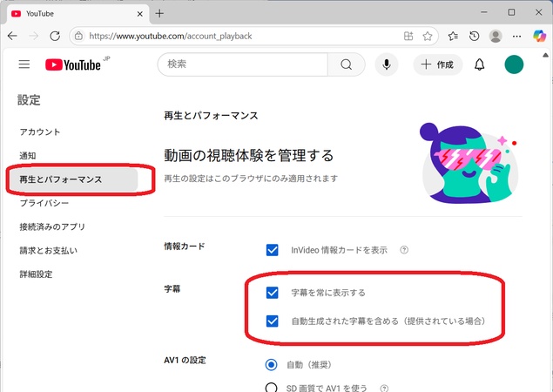Screen dimensions: 553x392
Task: Open the green account avatar menu
Action: click(x=514, y=64)
